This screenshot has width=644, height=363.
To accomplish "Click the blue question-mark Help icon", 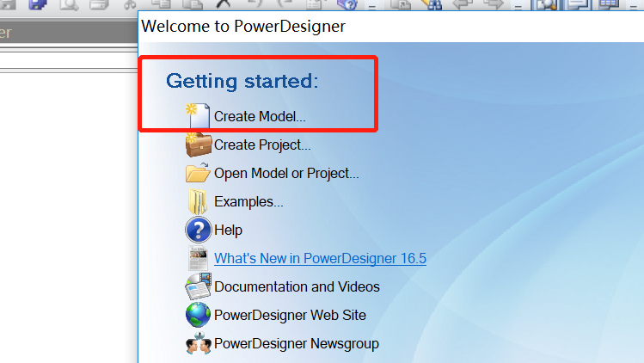I will pyautogui.click(x=199, y=230).
